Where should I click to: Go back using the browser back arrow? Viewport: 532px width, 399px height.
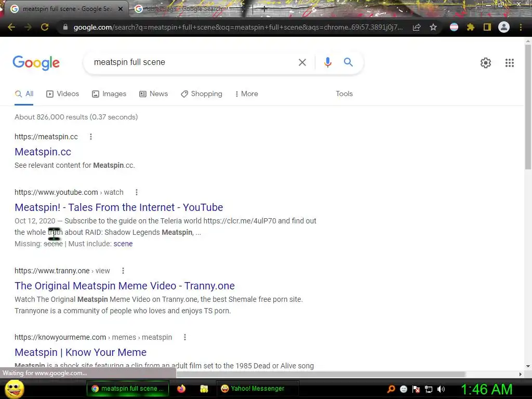tap(11, 27)
